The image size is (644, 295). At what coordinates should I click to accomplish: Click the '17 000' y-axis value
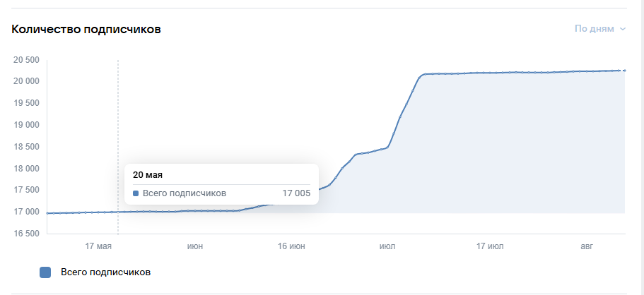26,212
